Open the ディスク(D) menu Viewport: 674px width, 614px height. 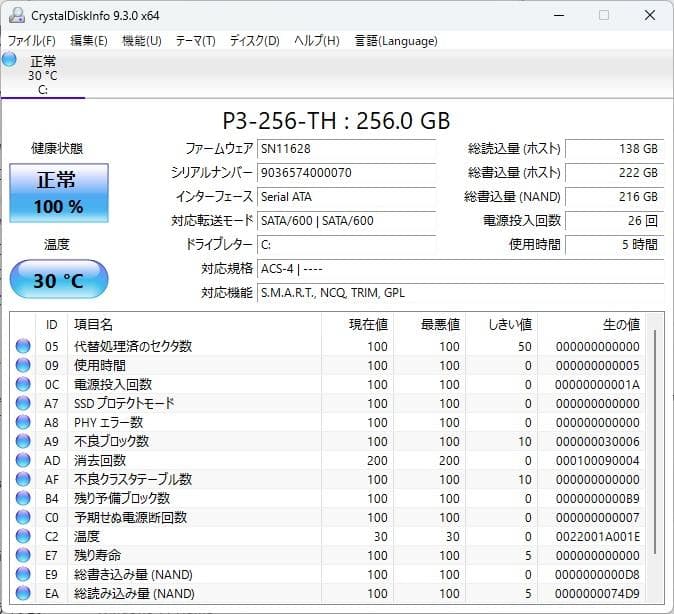(254, 41)
